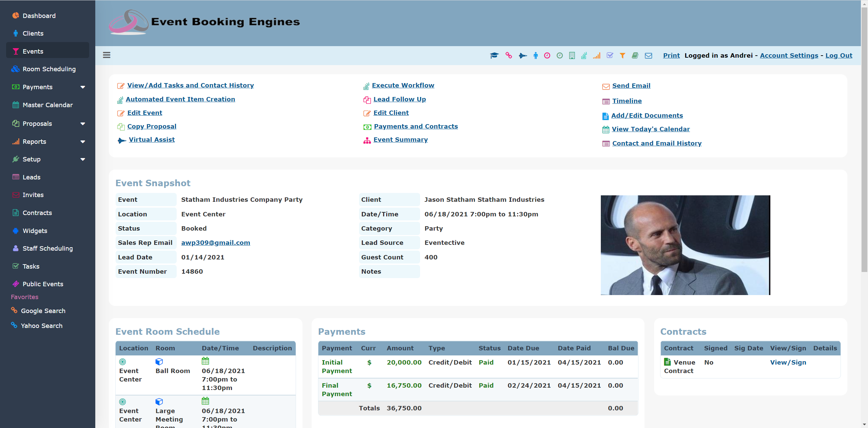The height and width of the screenshot is (428, 868).
Task: Click the graduation cap icon in toolbar
Action: coord(494,56)
